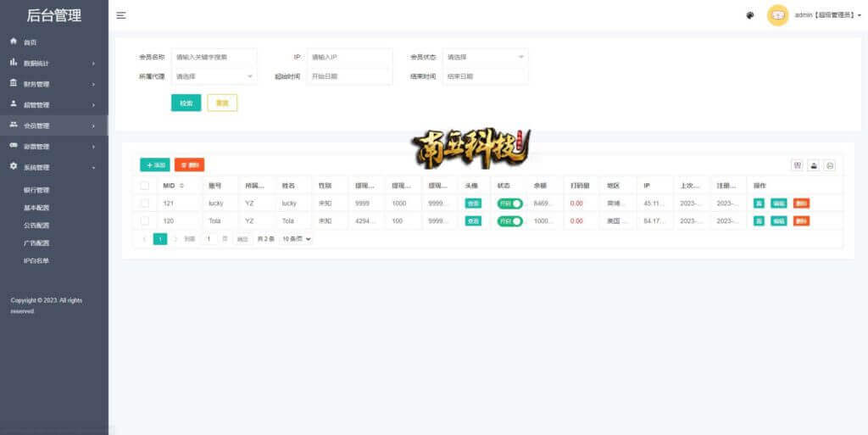Click the 结束时间 end date field

pos(486,76)
